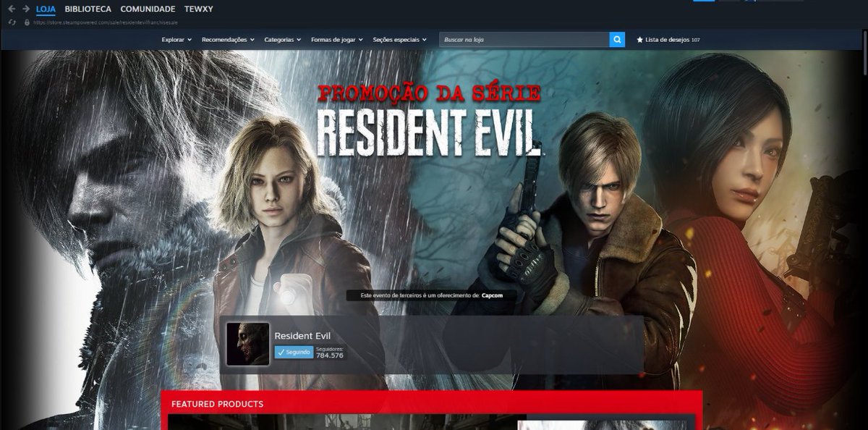
Task: Click the padlock icon beside the URL
Action: click(27, 22)
